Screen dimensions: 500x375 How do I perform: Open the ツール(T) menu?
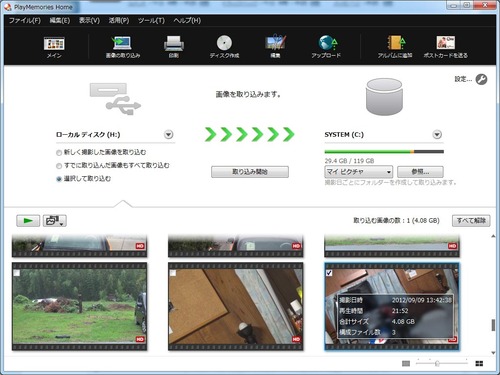[151, 21]
